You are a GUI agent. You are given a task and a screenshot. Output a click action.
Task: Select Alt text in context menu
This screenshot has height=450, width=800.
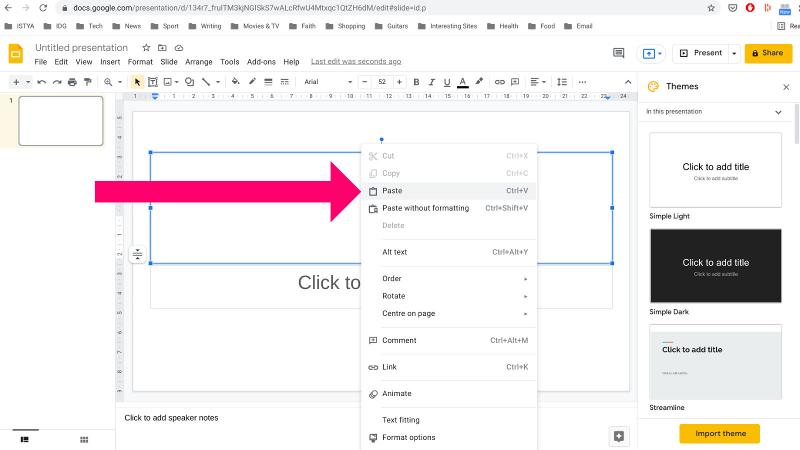click(449, 252)
